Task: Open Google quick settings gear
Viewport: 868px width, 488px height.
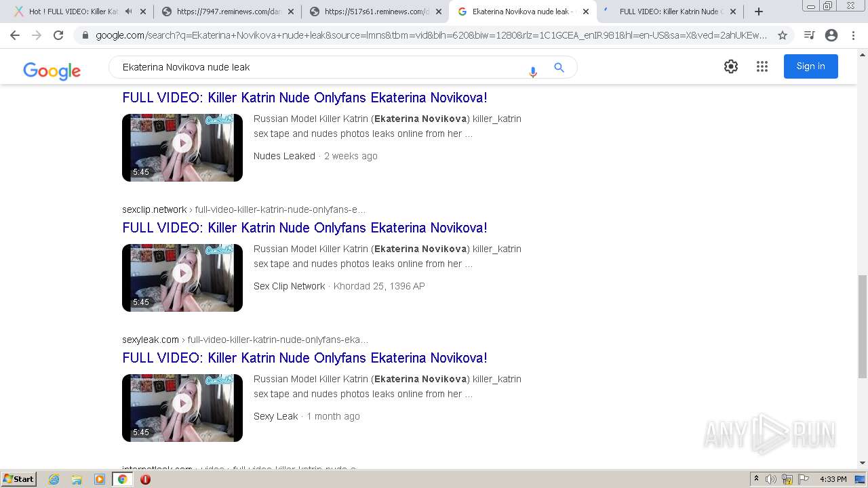Action: [730, 66]
